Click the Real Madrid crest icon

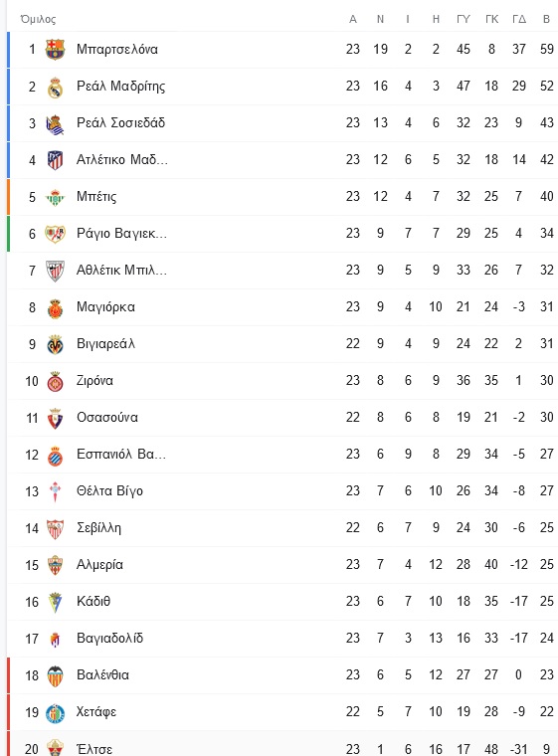55,87
